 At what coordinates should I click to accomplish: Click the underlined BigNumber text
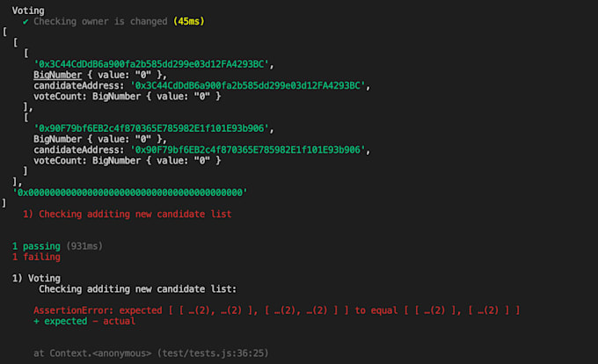pyautogui.click(x=57, y=75)
